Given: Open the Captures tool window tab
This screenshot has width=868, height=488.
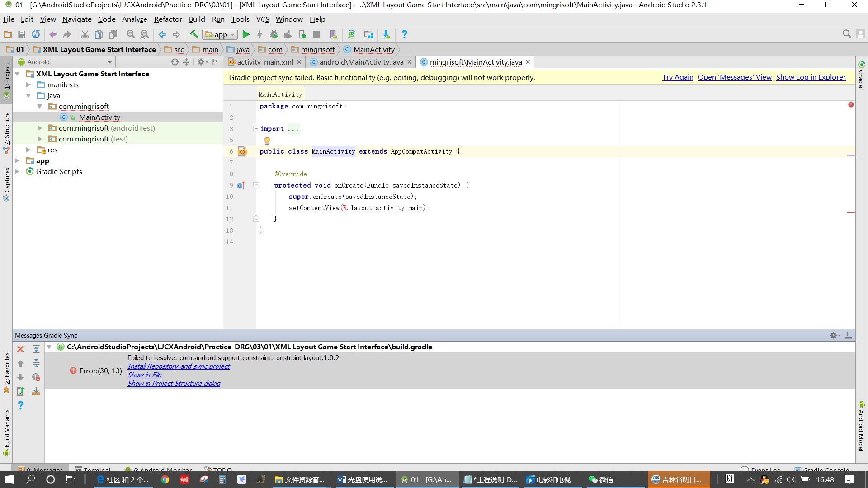Looking at the screenshot, I should tap(6, 184).
